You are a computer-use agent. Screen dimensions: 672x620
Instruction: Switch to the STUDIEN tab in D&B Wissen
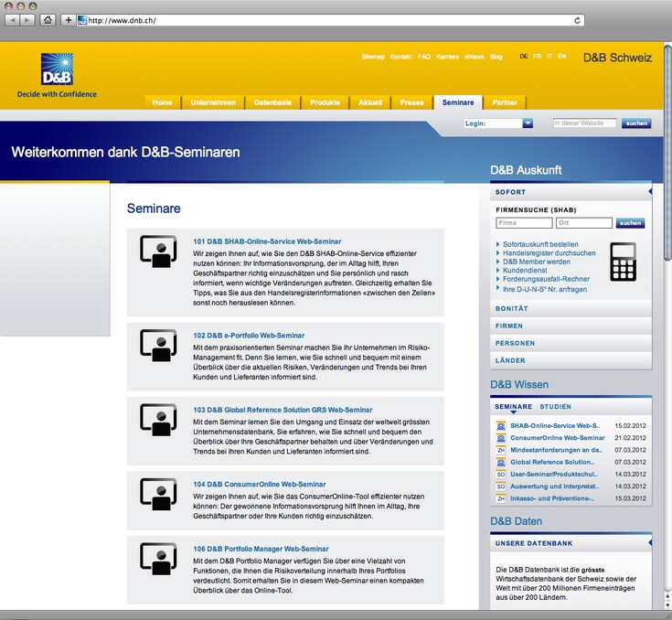click(x=556, y=406)
